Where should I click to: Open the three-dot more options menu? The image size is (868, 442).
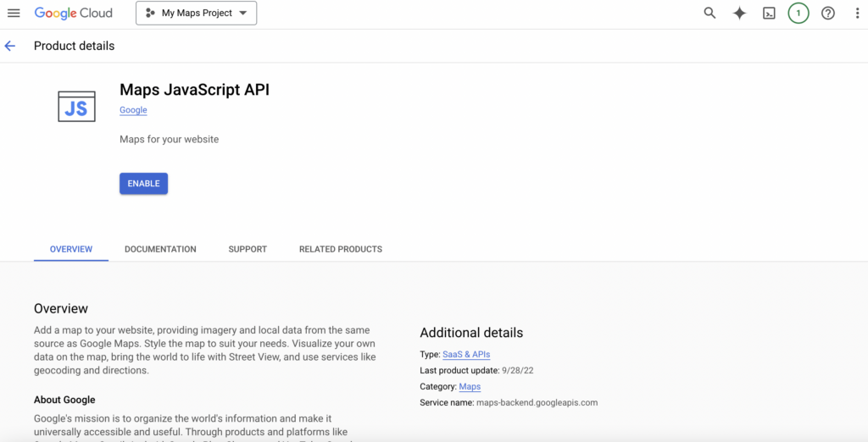(x=857, y=14)
